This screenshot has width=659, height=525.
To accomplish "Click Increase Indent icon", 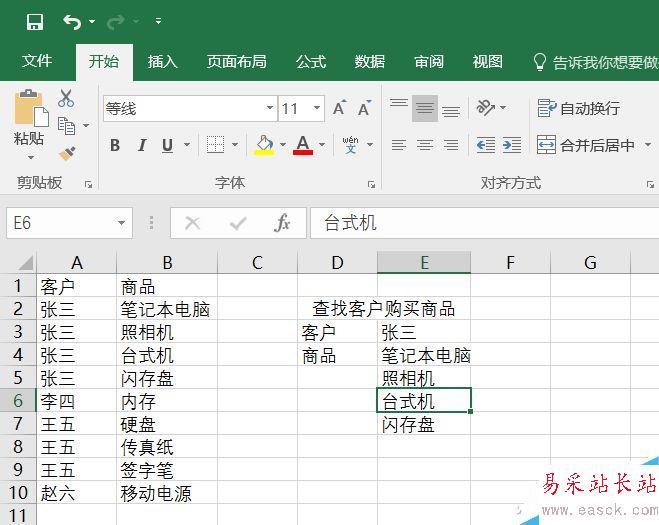I will [x=512, y=145].
